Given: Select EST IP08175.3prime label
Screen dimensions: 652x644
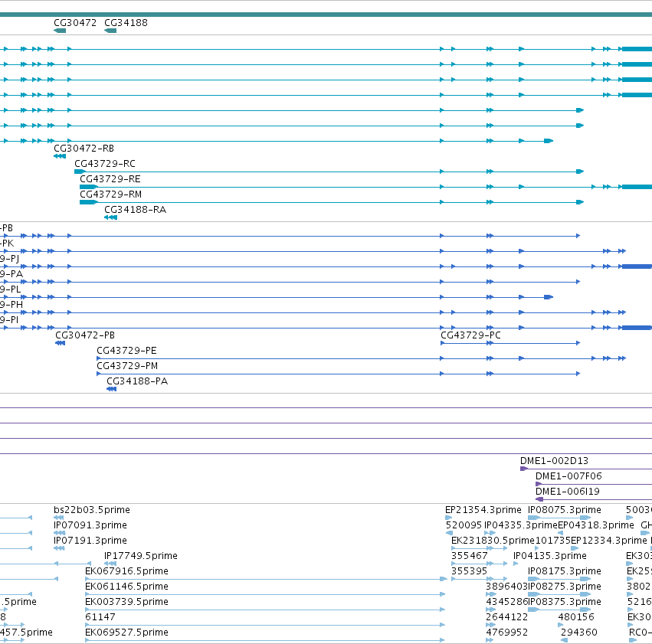Looking at the screenshot, I should tap(564, 571).
